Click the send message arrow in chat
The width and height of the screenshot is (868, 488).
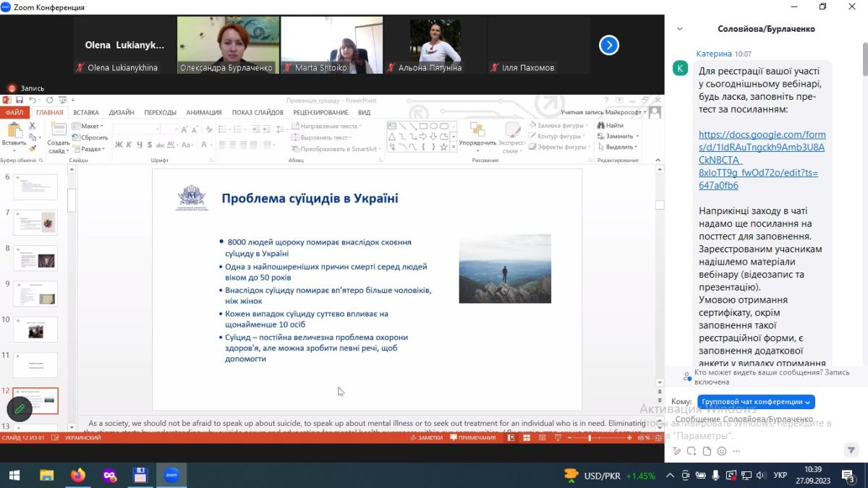tap(851, 450)
